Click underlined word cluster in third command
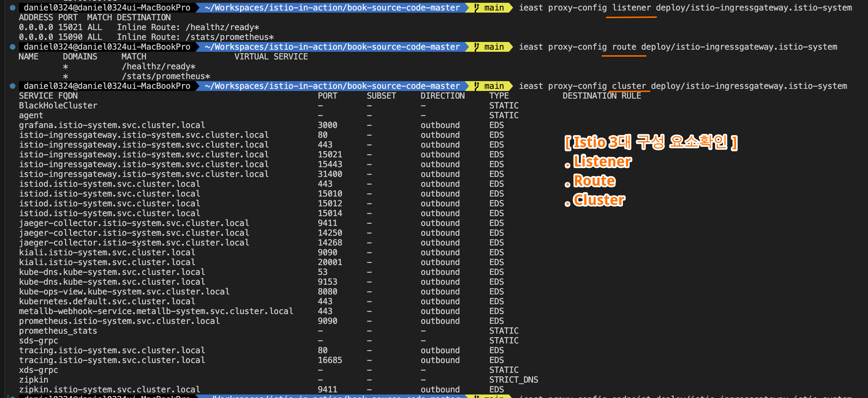Screen dimensions: 868x398 [629, 86]
